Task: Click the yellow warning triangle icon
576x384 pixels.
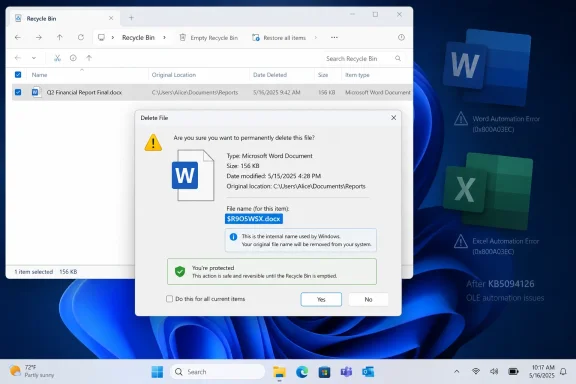Action: tap(153, 143)
